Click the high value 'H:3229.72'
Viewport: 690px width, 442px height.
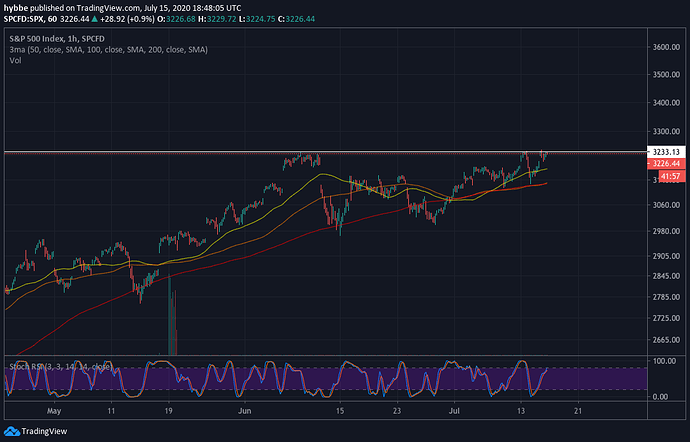(217, 19)
